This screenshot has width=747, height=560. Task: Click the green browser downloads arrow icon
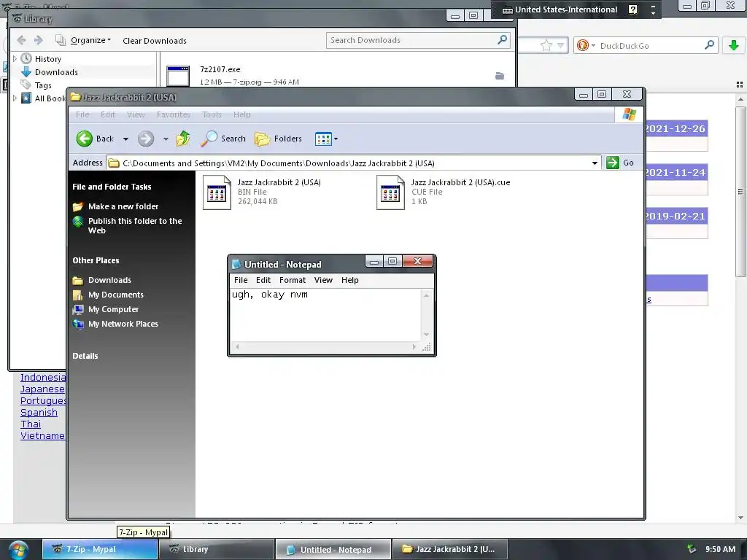click(x=734, y=45)
